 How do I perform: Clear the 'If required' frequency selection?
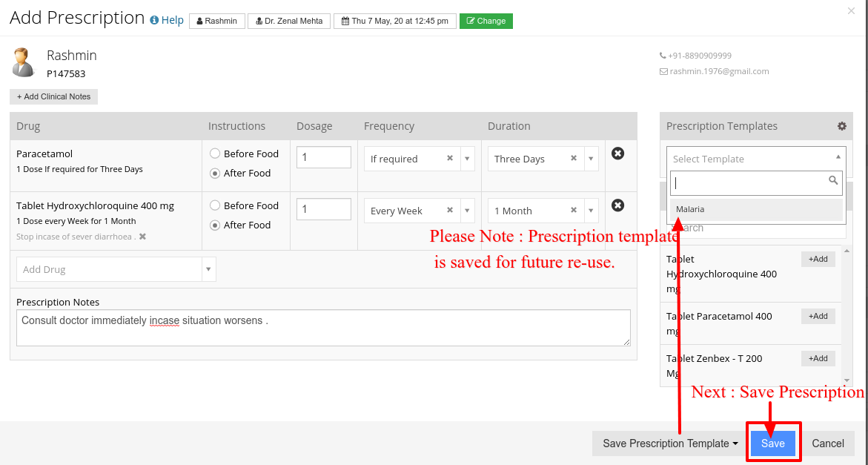click(x=450, y=158)
